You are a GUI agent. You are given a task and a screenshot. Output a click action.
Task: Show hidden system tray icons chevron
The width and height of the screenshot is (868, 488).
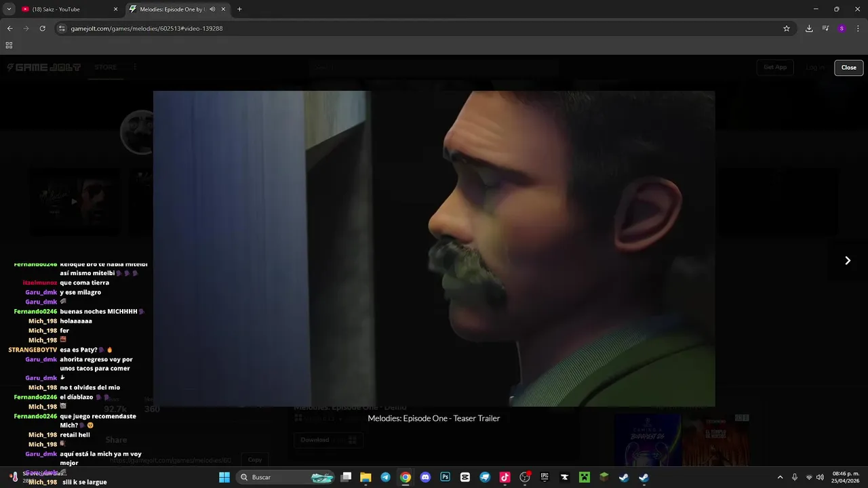[x=780, y=477]
